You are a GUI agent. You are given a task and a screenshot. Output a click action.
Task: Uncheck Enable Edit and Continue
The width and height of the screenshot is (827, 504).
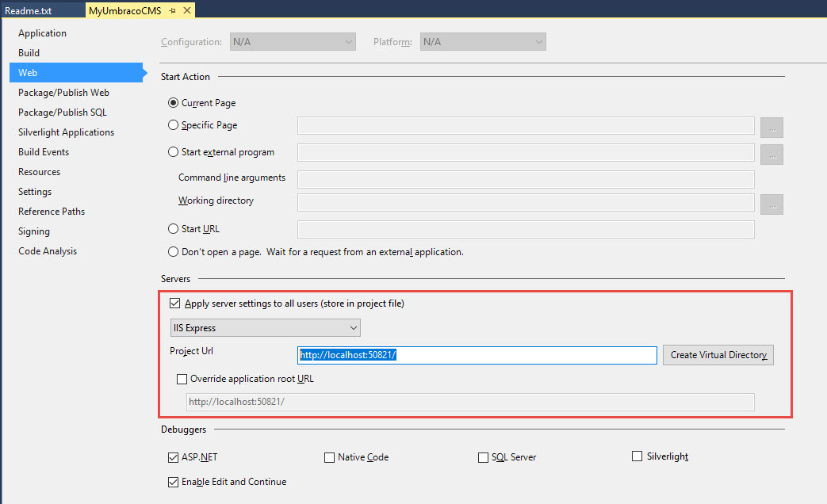click(x=174, y=482)
